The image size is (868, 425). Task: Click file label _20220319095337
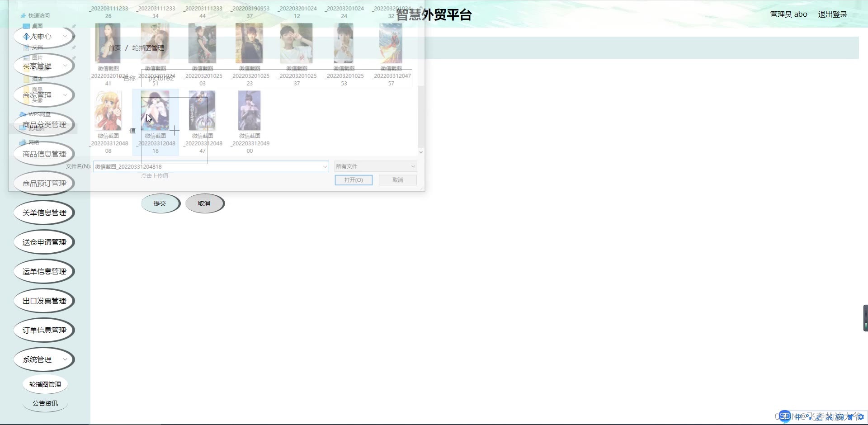[x=250, y=12]
